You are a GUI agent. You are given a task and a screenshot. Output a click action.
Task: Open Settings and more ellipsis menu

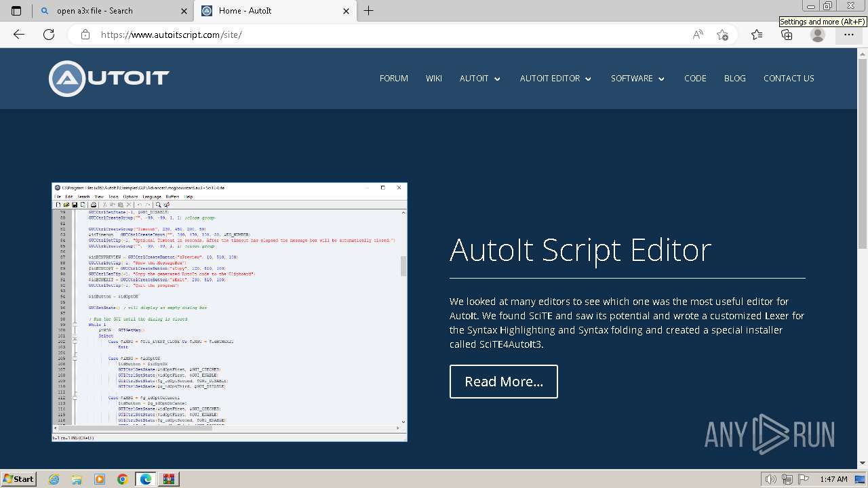click(x=849, y=35)
